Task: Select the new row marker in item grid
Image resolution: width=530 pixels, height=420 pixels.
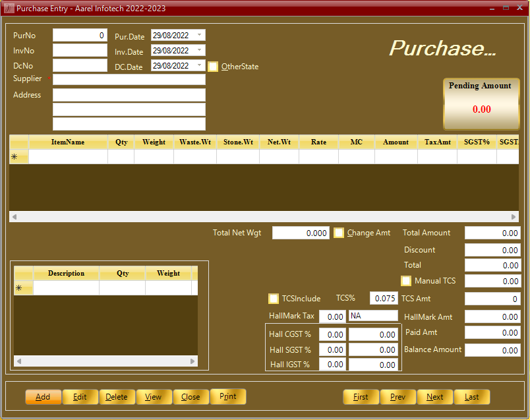Action: point(18,157)
